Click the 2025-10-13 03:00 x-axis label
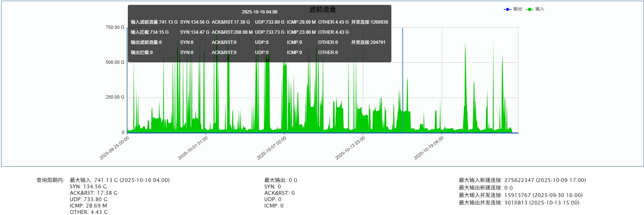This screenshot has width=644, height=215. click(x=350, y=148)
